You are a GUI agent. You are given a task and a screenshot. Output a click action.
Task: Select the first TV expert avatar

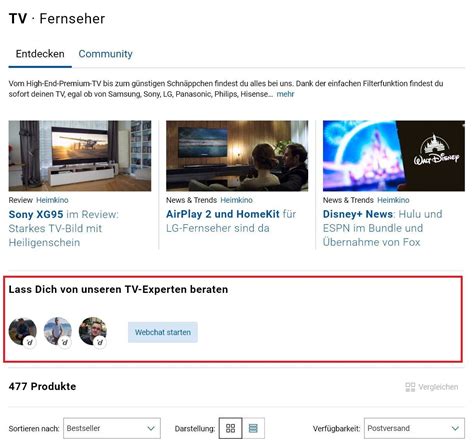pyautogui.click(x=23, y=331)
